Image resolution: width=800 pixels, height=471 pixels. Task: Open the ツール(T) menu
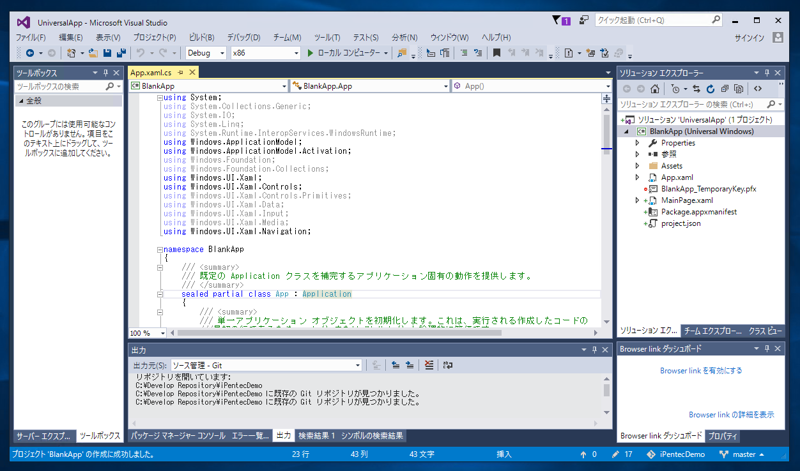point(327,37)
